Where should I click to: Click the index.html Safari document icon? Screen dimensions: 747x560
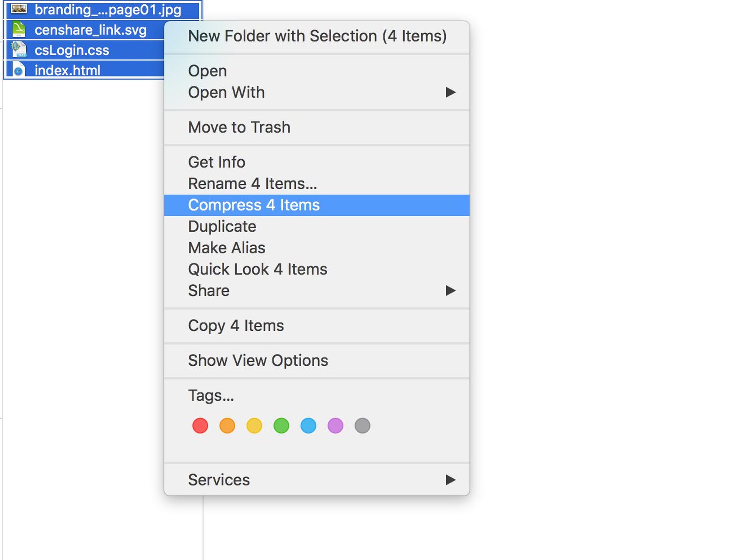pyautogui.click(x=19, y=70)
